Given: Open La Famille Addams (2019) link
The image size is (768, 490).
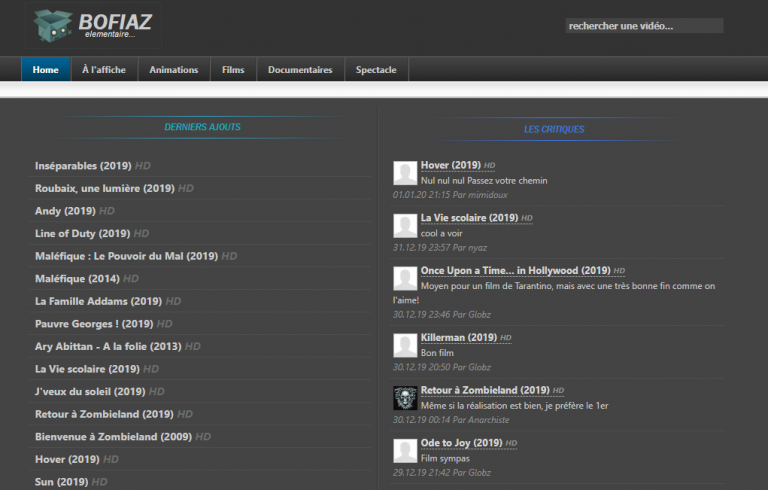Looking at the screenshot, I should pyautogui.click(x=98, y=301).
